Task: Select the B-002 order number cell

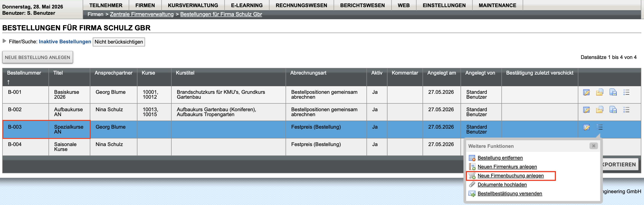Action: pyautogui.click(x=25, y=112)
